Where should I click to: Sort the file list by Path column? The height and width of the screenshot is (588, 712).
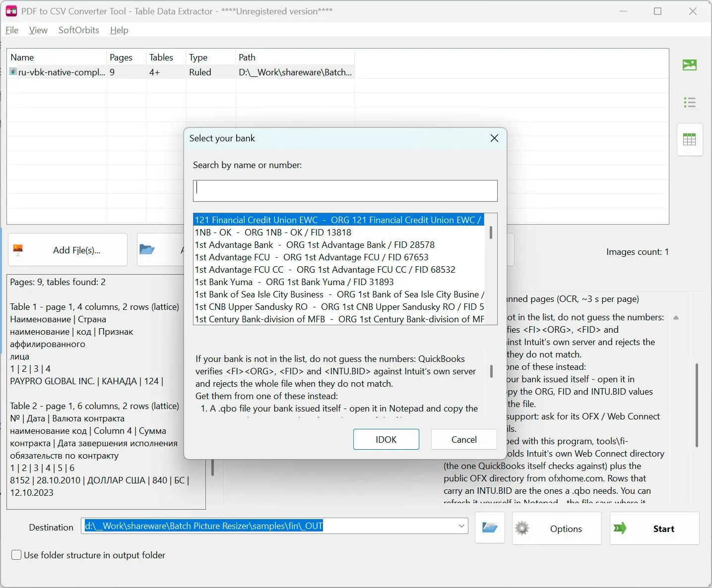point(295,58)
